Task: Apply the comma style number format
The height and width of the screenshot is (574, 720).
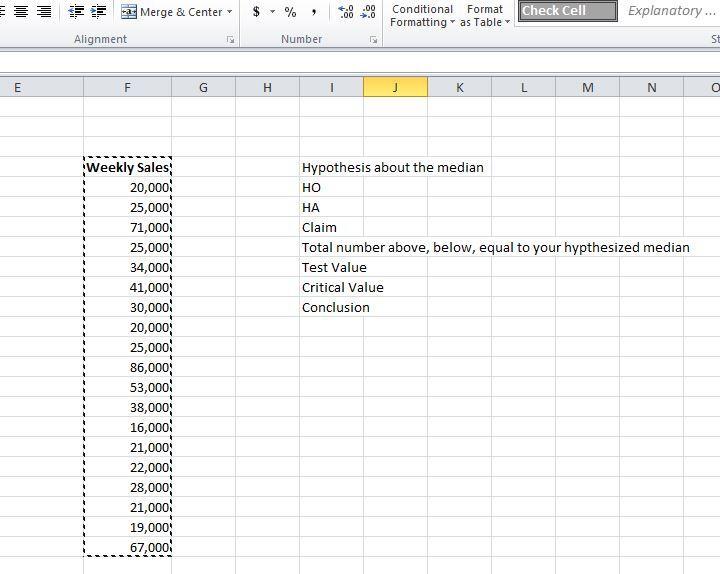Action: point(314,11)
